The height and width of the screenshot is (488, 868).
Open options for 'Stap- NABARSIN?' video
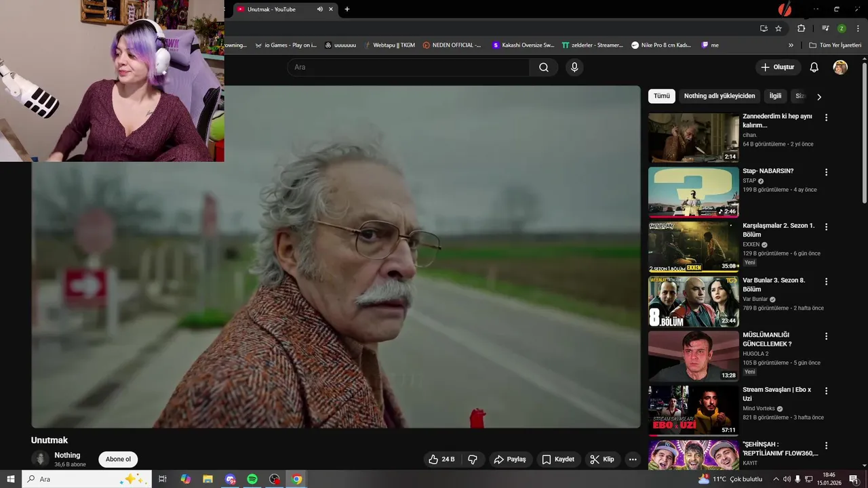click(826, 172)
